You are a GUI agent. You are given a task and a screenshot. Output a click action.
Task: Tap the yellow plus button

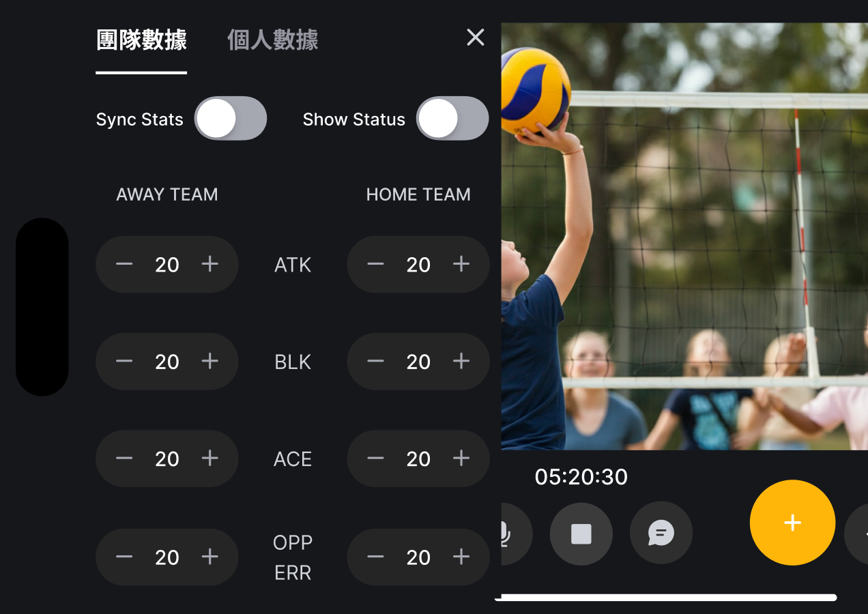pos(792,523)
